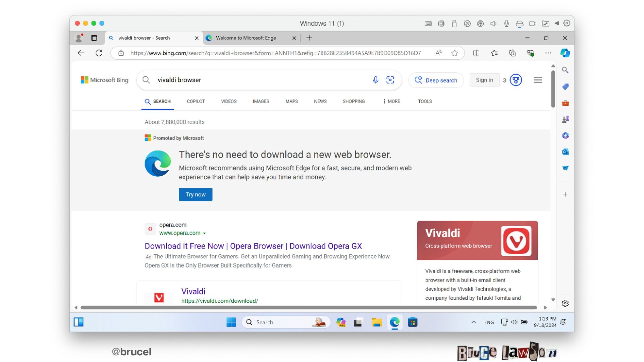
Task: Switch to Welcome to Microsoft Edge tab
Action: coord(246,38)
